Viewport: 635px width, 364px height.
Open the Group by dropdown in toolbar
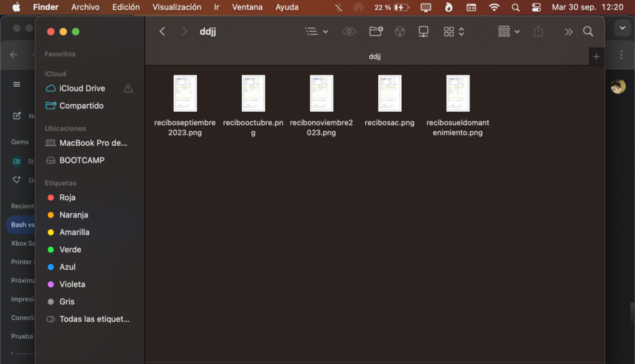(x=509, y=32)
